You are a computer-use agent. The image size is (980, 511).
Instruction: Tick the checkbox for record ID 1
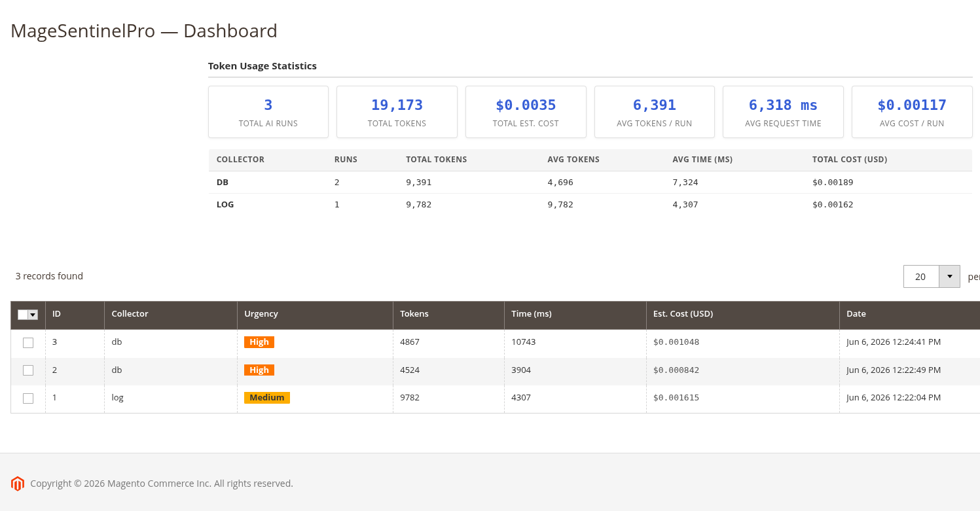click(x=28, y=398)
